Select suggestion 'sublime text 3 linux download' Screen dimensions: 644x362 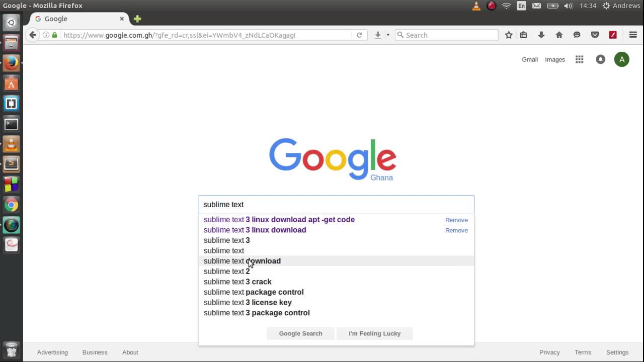click(x=255, y=230)
